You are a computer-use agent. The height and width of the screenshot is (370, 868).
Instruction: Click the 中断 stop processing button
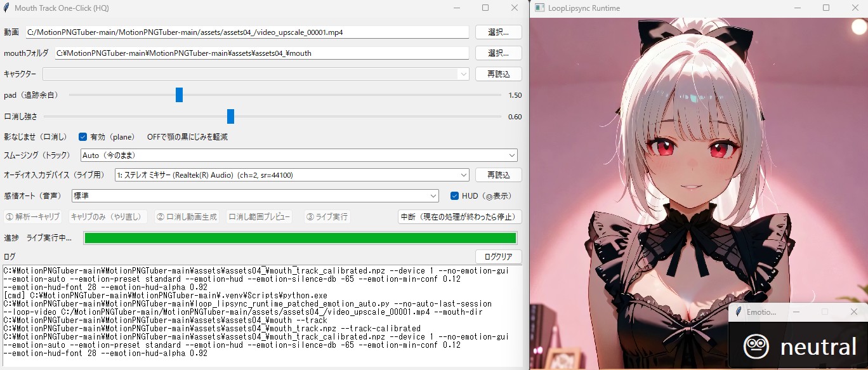click(459, 217)
